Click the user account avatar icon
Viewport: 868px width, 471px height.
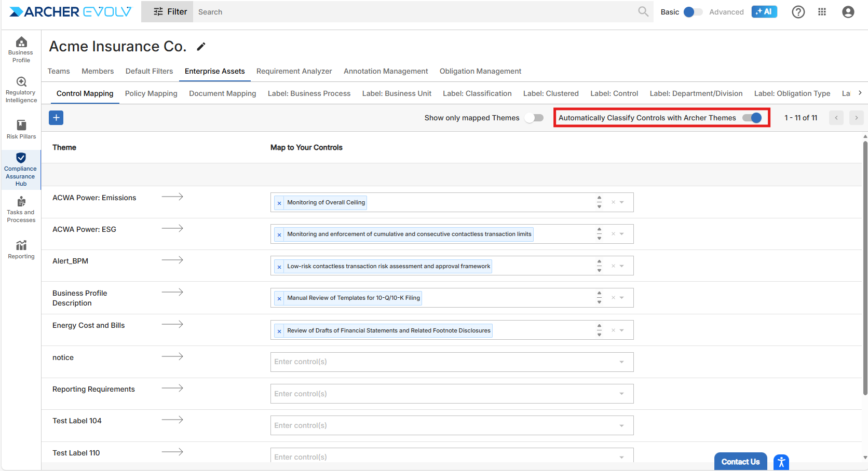click(848, 12)
